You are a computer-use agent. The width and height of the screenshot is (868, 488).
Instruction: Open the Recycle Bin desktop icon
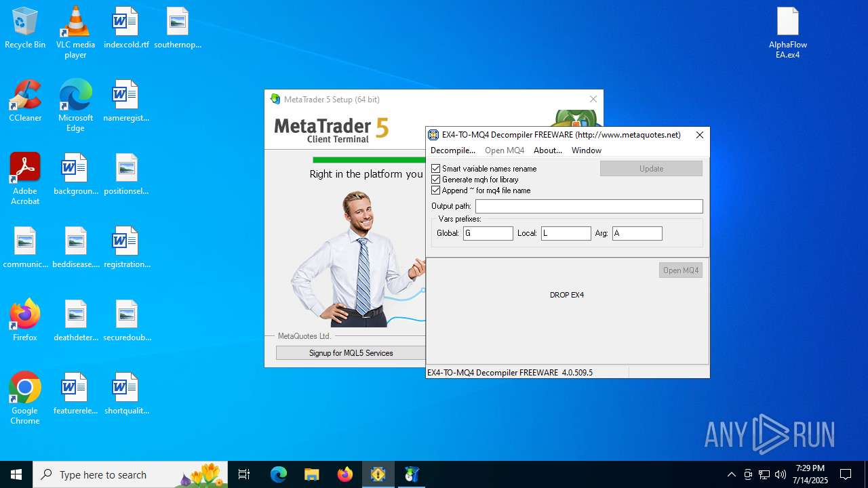point(25,28)
